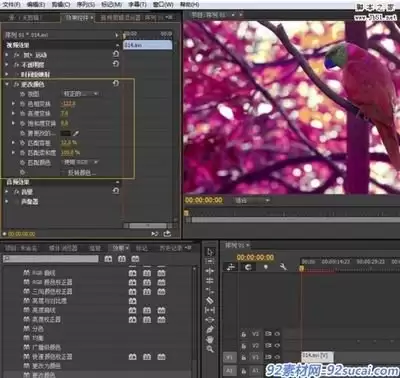Click the 要更改的颜色 color swatch
Viewport: 400px width, 378px height.
[x=66, y=133]
